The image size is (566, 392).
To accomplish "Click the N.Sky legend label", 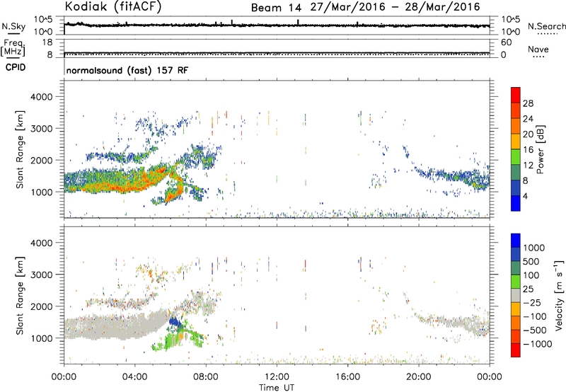I will tap(13, 26).
